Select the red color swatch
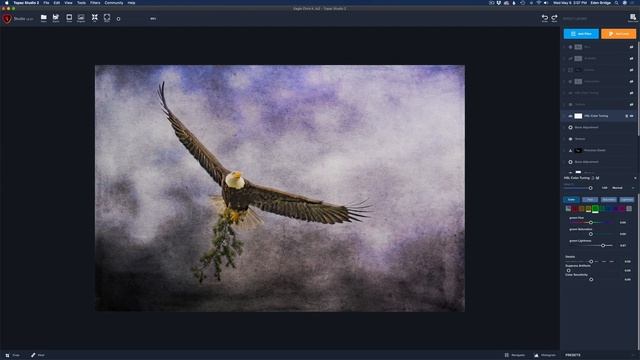Image resolution: width=640 pixels, height=360 pixels. point(575,209)
